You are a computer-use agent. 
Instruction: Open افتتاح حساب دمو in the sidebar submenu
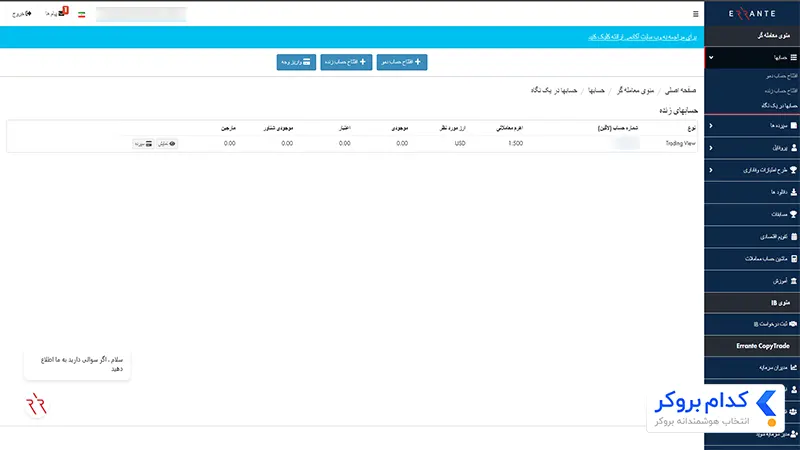(781, 76)
